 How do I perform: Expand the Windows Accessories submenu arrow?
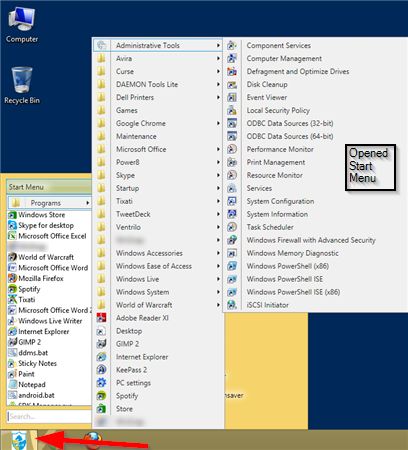[218, 253]
